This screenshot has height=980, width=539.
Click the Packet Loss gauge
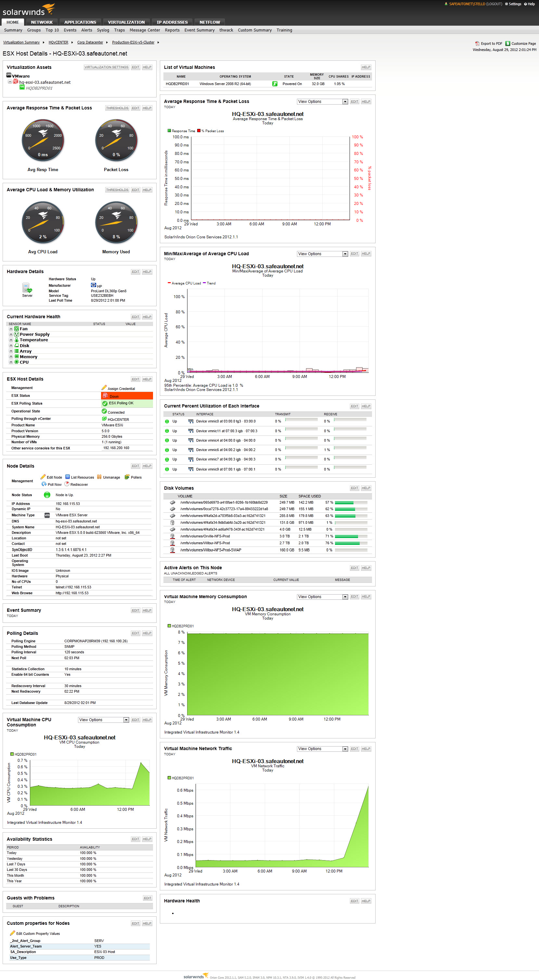(116, 140)
